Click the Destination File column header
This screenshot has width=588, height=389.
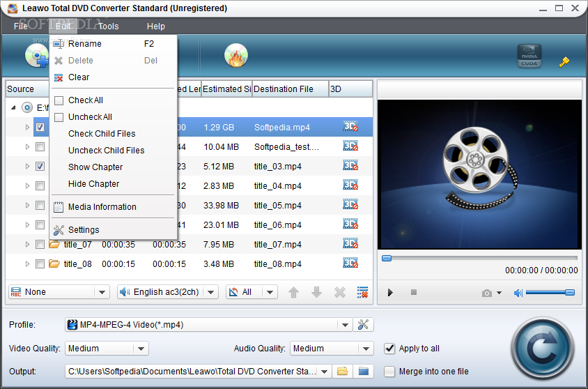(x=291, y=89)
